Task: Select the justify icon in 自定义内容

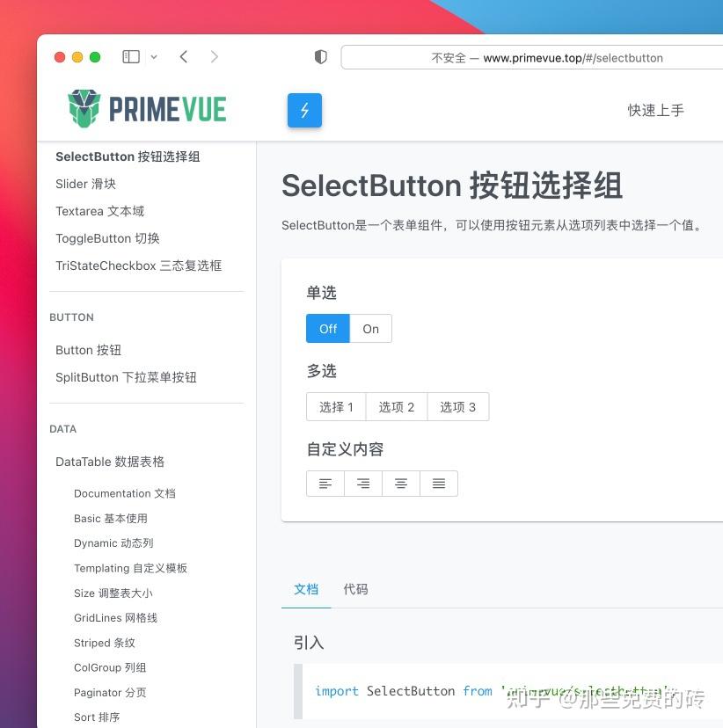Action: click(439, 483)
